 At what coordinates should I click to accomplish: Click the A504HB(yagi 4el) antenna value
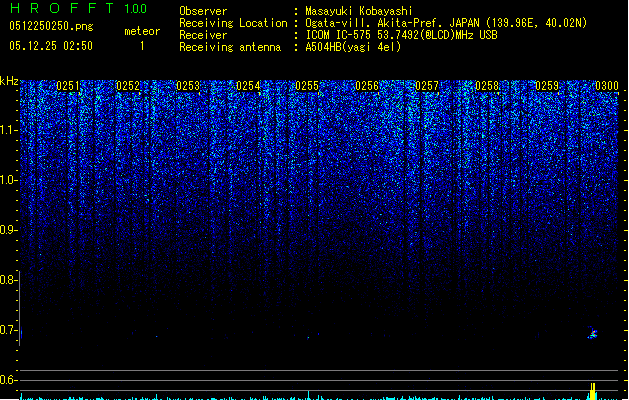[353, 47]
